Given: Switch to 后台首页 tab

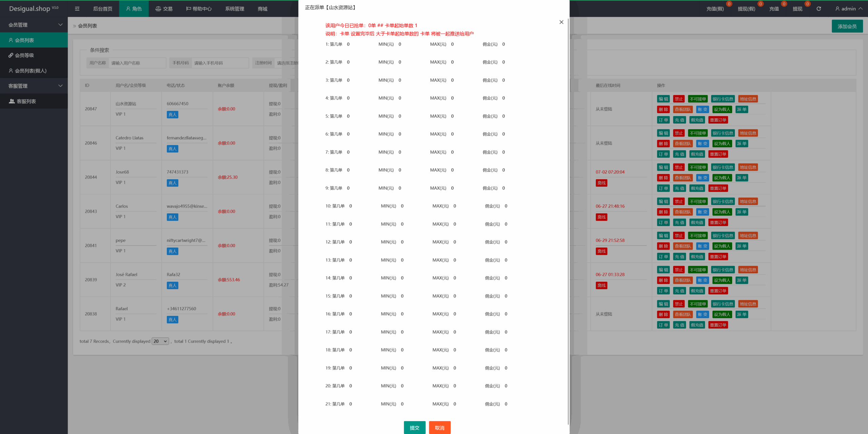Looking at the screenshot, I should [x=103, y=9].
